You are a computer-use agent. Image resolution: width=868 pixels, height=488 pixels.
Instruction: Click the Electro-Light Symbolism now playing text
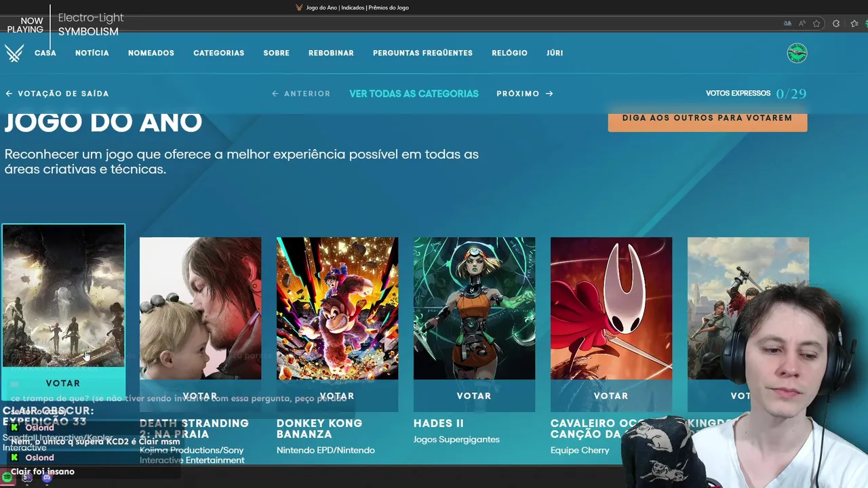tap(91, 24)
